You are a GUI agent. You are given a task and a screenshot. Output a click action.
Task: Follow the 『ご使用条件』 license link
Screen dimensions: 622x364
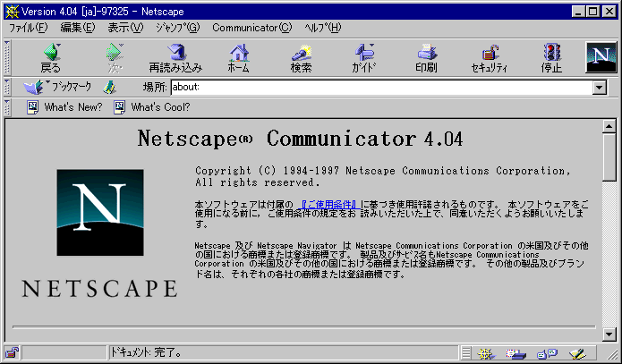pos(328,205)
